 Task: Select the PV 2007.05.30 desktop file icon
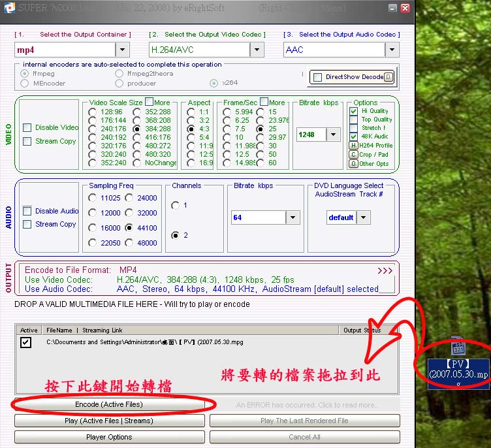(458, 362)
